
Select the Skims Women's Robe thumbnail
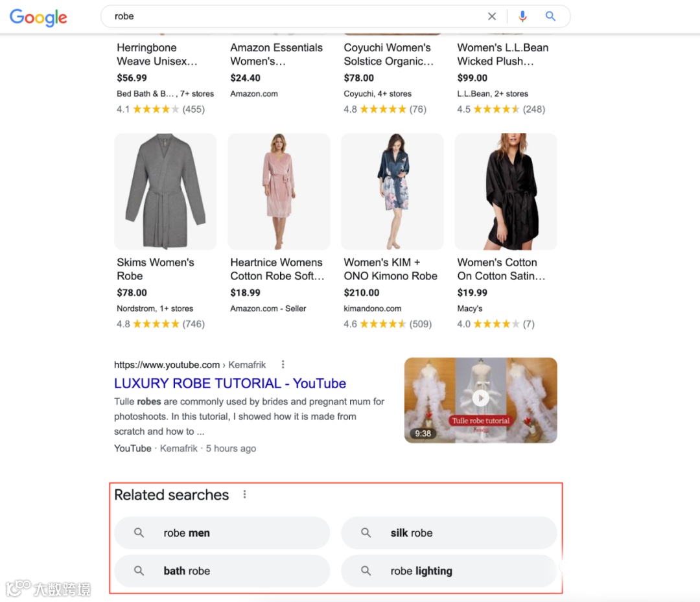coord(165,191)
